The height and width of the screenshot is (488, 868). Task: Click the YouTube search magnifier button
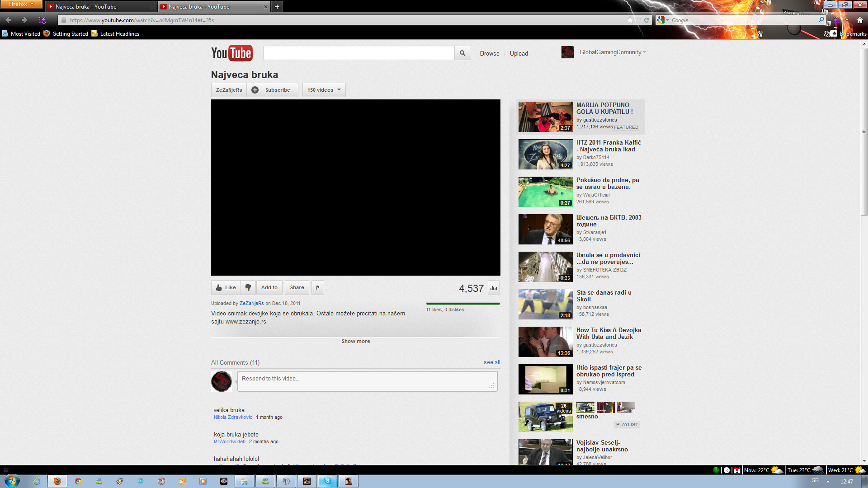click(x=462, y=53)
